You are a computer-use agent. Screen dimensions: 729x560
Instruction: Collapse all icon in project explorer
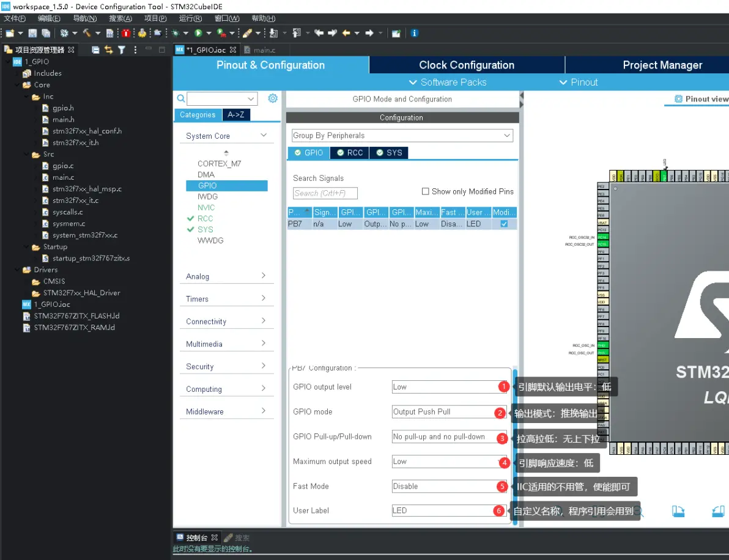(95, 50)
